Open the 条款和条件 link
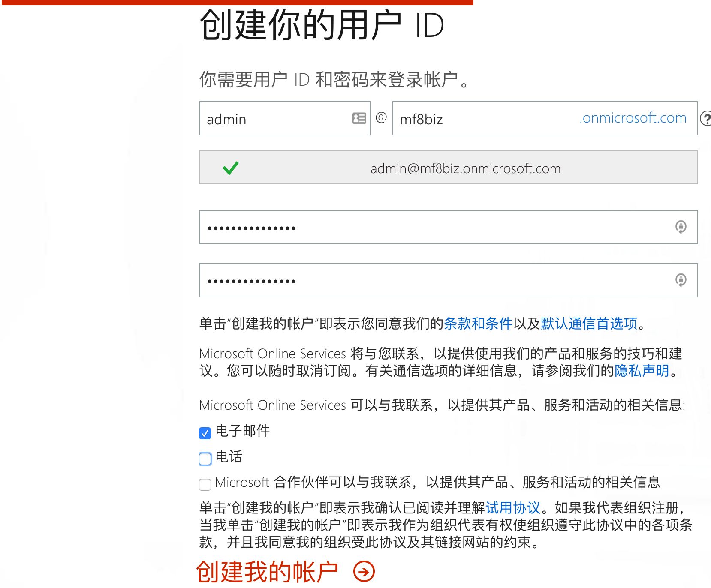Viewport: 711px width, 588px height. click(478, 323)
